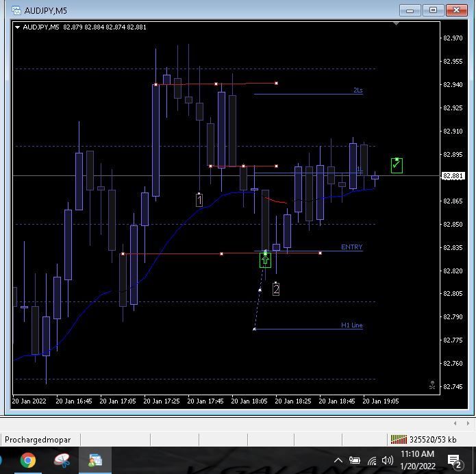Select the ENTRY line label
476x474 pixels.
pyautogui.click(x=351, y=247)
